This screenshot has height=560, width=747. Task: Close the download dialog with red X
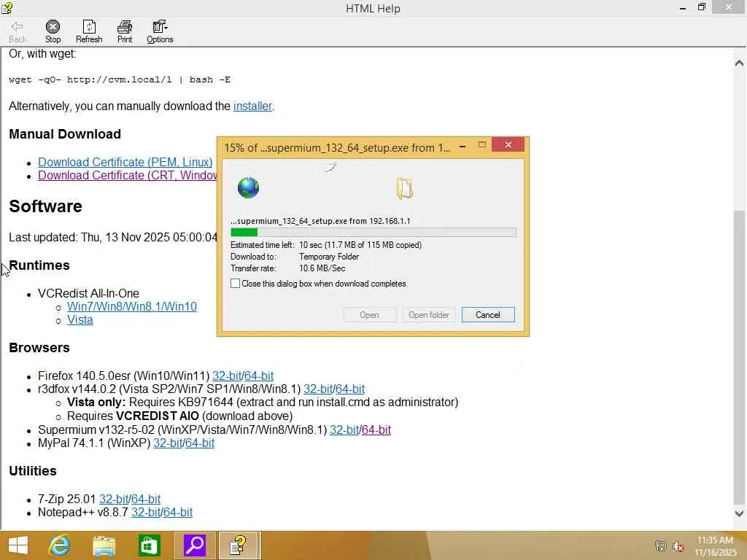pos(508,145)
